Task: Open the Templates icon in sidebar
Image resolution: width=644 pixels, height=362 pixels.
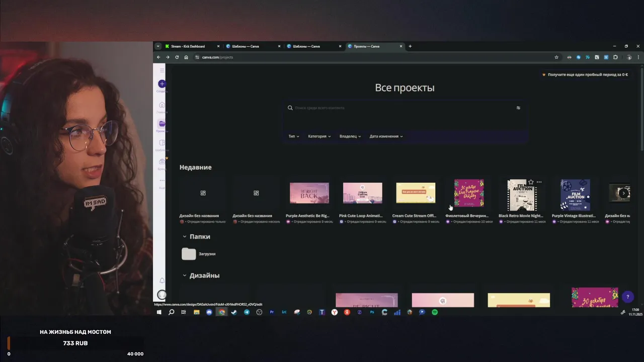Action: click(x=162, y=143)
